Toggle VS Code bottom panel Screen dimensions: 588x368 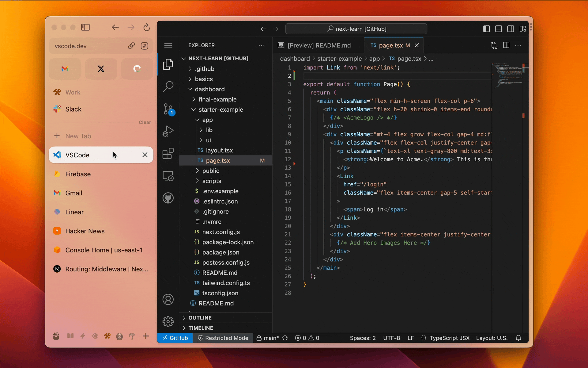point(498,29)
